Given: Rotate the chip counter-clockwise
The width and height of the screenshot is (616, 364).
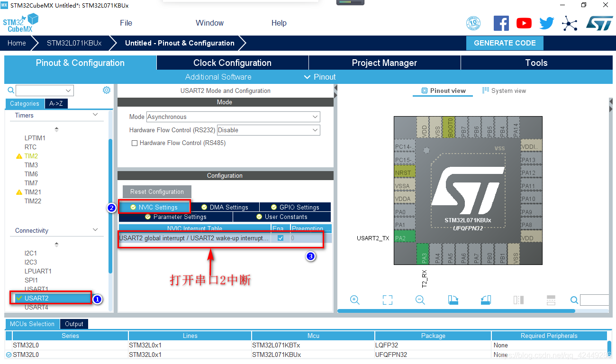Looking at the screenshot, I should tap(486, 300).
